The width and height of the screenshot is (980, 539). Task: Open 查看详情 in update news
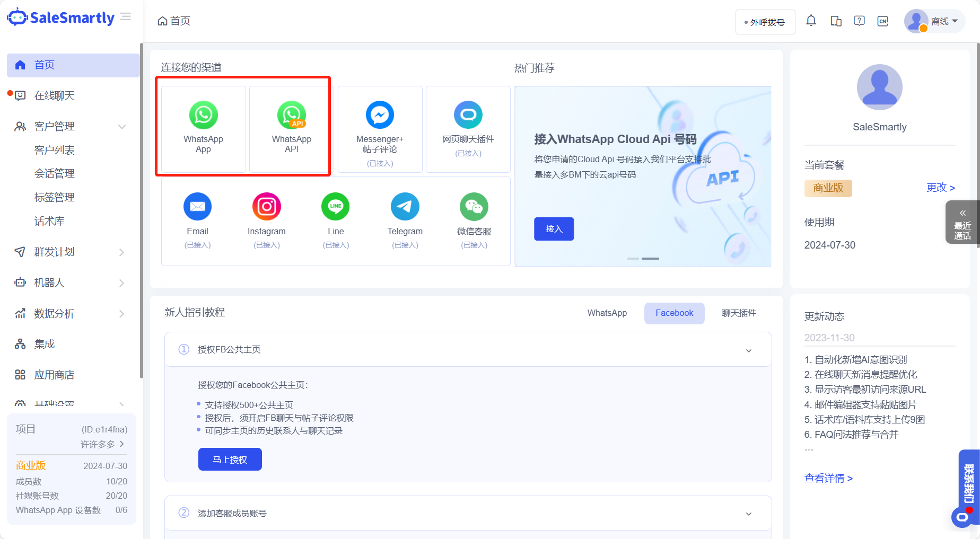pyautogui.click(x=828, y=478)
